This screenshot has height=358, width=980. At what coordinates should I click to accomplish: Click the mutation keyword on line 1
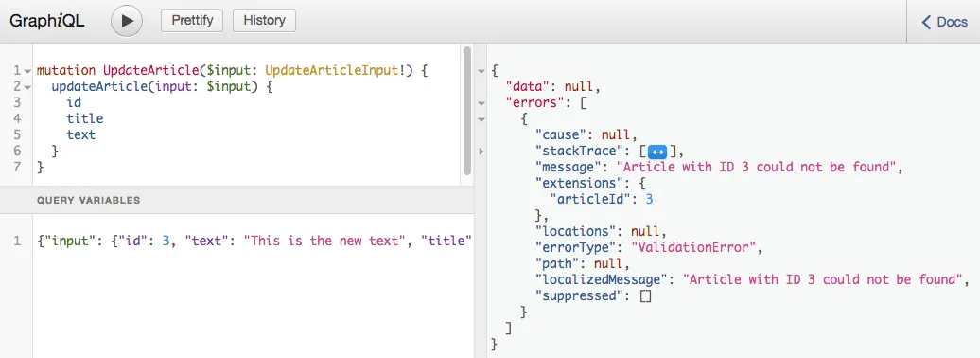(66, 71)
